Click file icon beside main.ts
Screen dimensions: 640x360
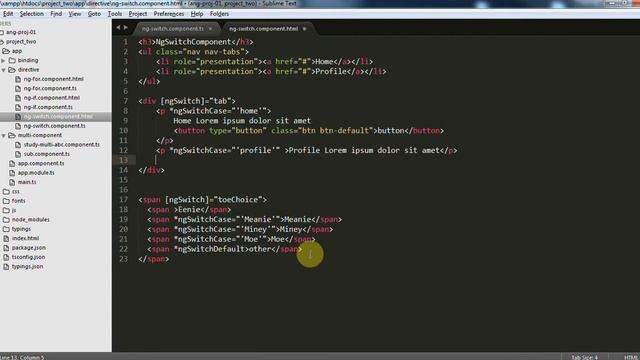click(x=12, y=182)
